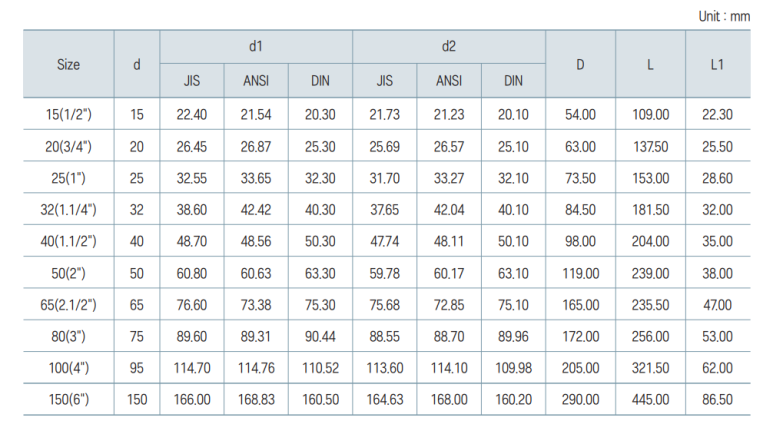Click the DIN subheader under d1
Image resolution: width=773 pixels, height=434 pixels.
pos(320,81)
